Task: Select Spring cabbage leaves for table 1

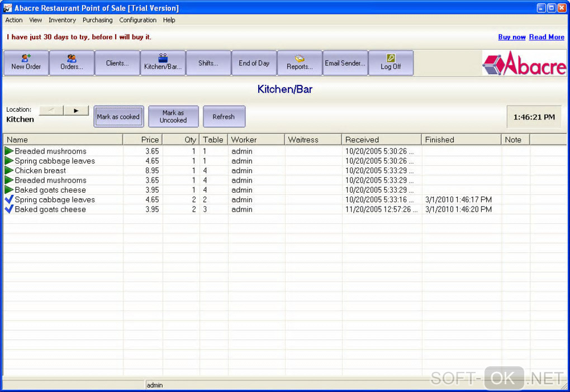Action: pos(284,161)
